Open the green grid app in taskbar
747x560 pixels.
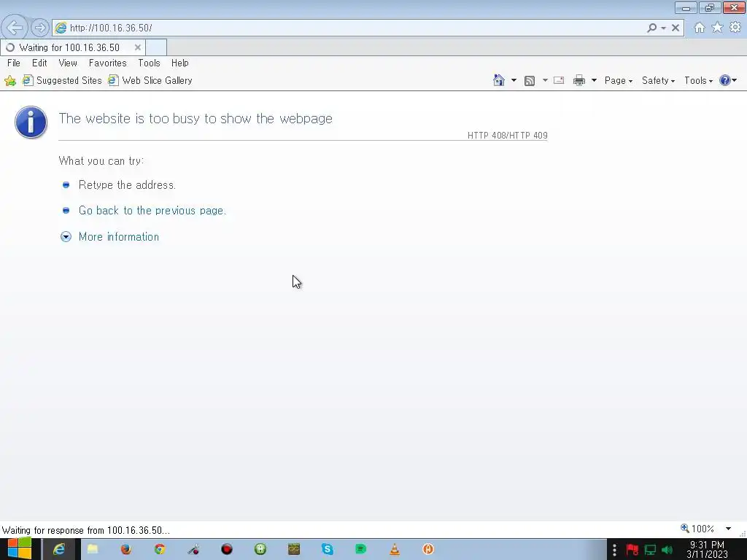pos(260,549)
